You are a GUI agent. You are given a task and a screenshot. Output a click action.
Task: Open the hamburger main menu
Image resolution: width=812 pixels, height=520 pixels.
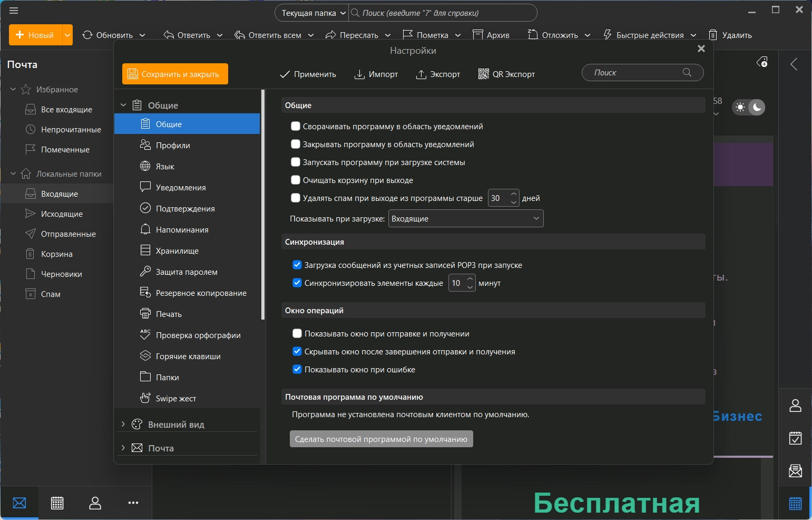(x=14, y=11)
